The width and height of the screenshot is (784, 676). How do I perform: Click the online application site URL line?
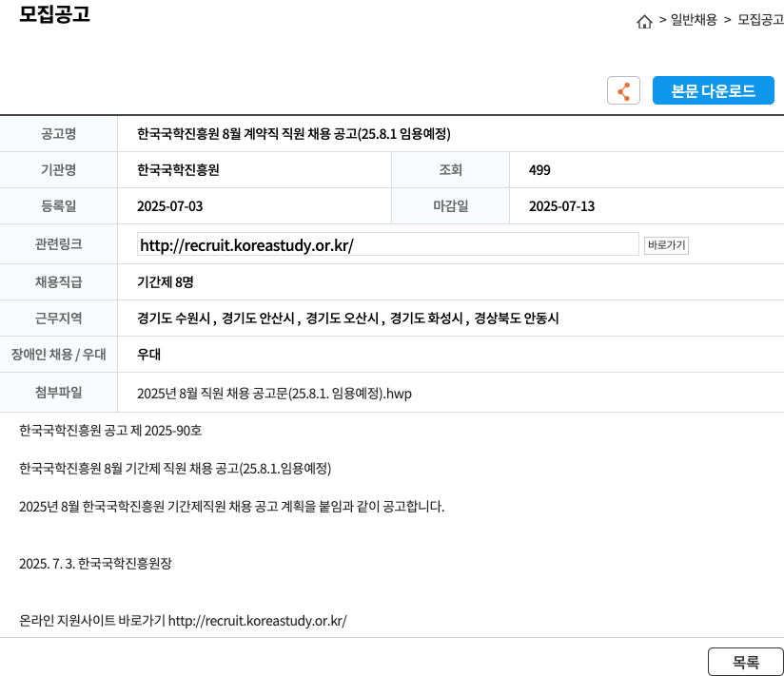tap(183, 621)
